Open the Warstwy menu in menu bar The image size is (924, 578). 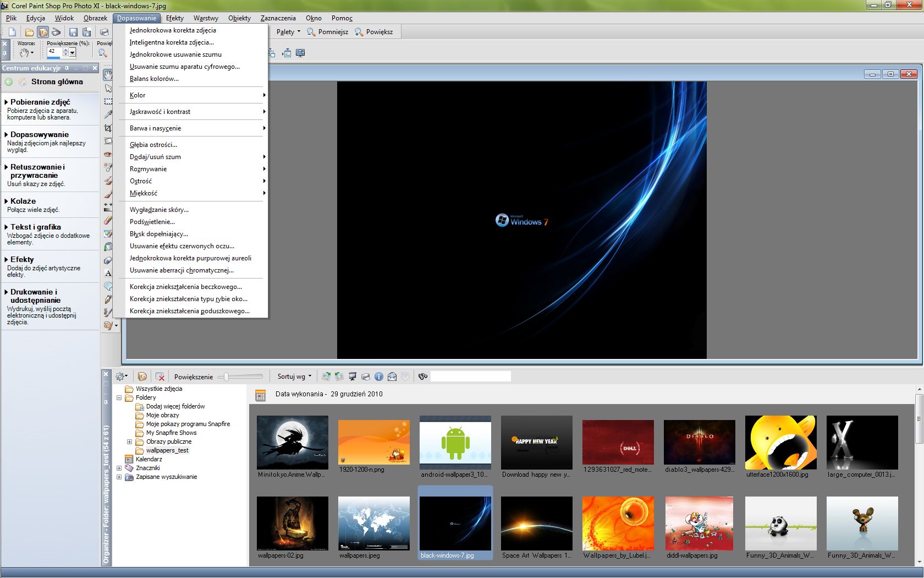click(x=206, y=18)
